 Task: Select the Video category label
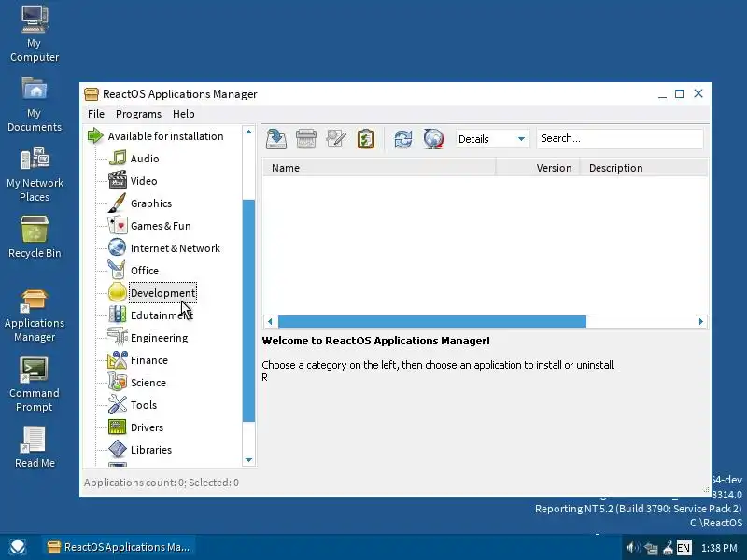(x=144, y=181)
